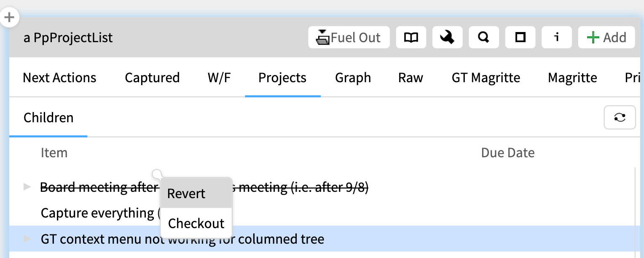Screen dimensions: 644x258
Task: Choose Checkout from the context menu
Action: click(x=196, y=223)
